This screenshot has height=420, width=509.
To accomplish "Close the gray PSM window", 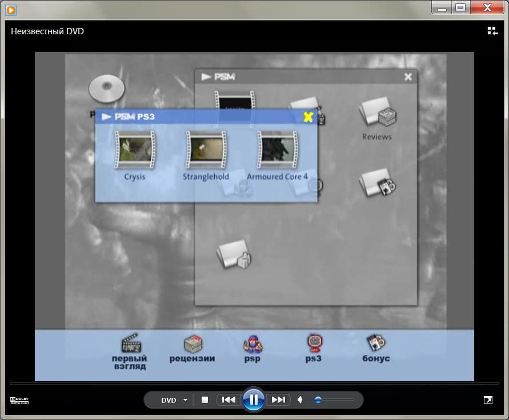I will (408, 77).
